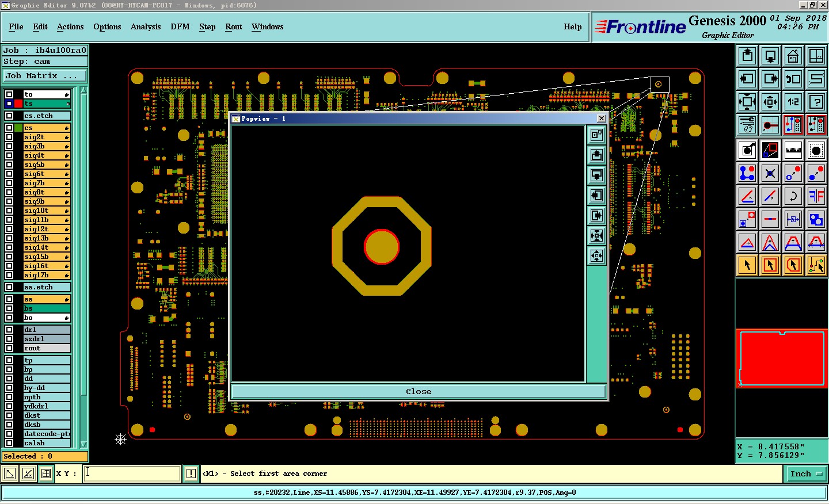Click the exclamation mark button

click(191, 474)
